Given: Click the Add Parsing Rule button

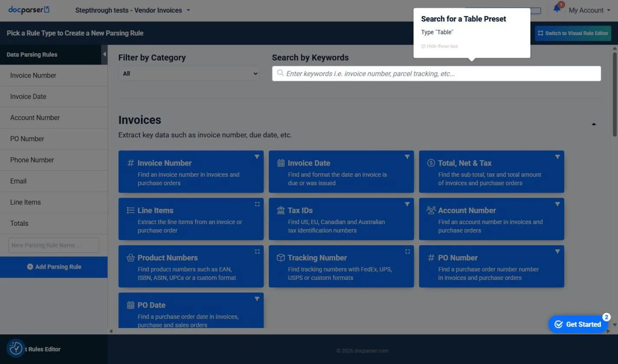Looking at the screenshot, I should (x=54, y=267).
